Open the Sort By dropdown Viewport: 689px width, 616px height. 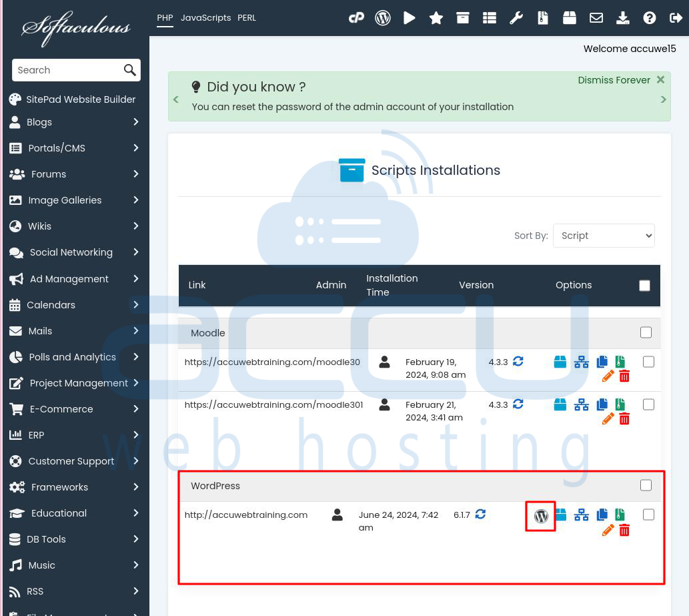[x=604, y=236]
